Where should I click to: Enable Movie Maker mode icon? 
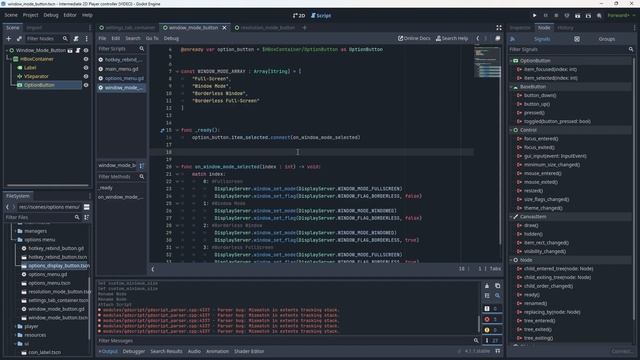pyautogui.click(x=599, y=16)
